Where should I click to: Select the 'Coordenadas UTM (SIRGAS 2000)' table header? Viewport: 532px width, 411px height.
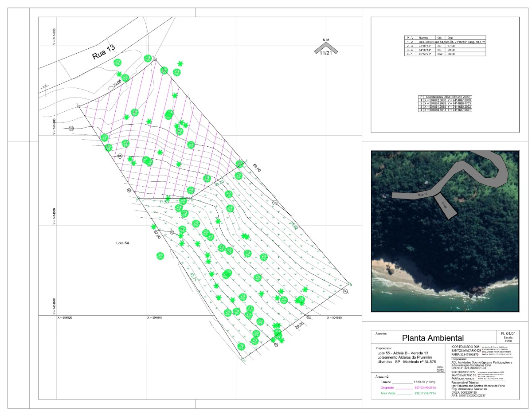click(447, 97)
